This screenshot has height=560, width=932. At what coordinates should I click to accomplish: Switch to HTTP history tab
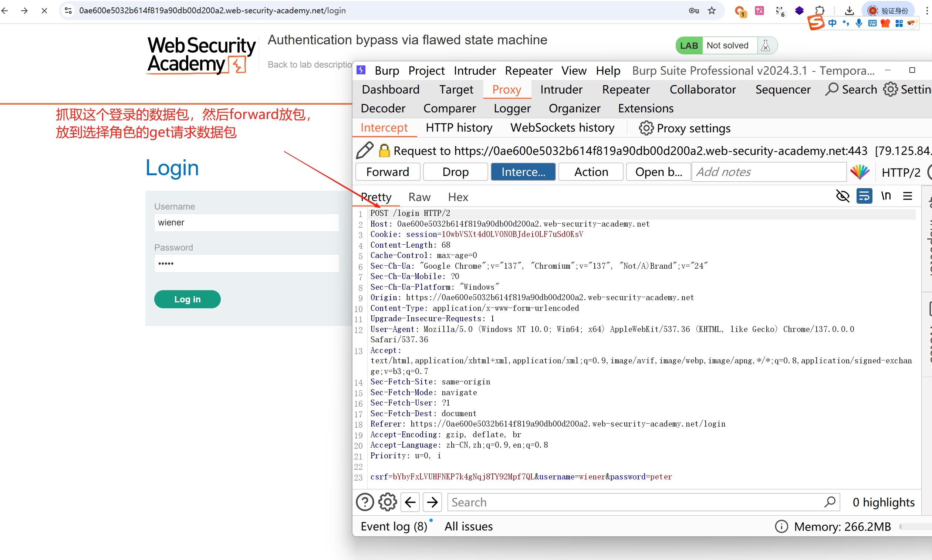(x=459, y=128)
